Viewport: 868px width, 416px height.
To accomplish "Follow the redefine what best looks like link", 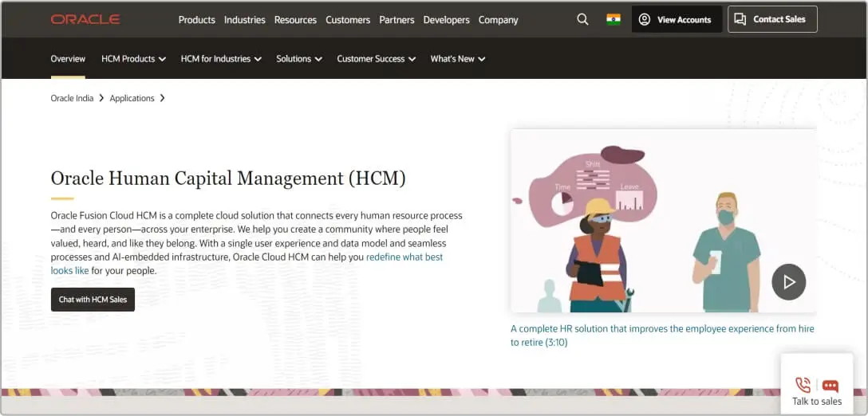I will point(404,257).
